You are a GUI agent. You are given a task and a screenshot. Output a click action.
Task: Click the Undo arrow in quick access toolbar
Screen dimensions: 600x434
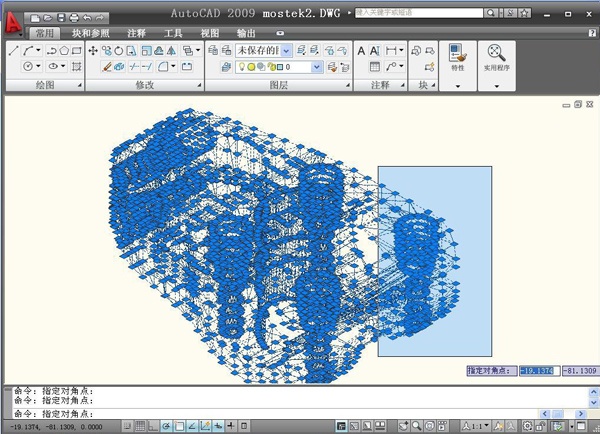pos(87,18)
